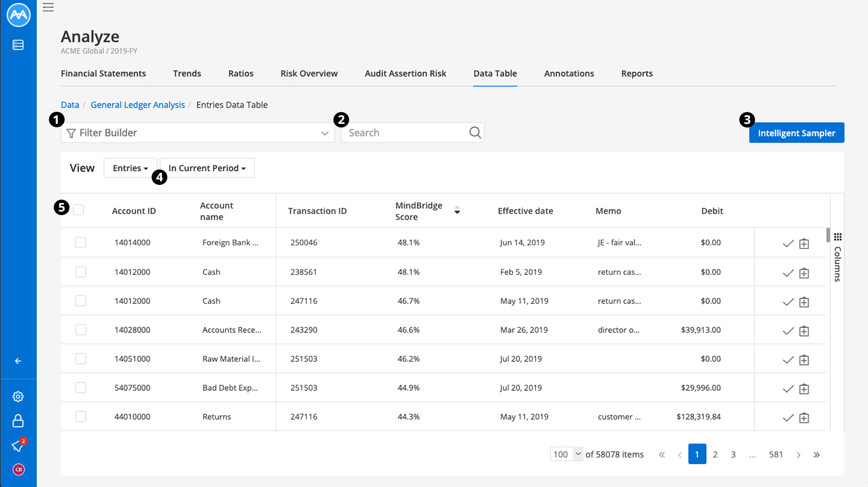This screenshot has height=487, width=868.
Task: Sort by the Effective date column header
Action: pyautogui.click(x=526, y=211)
